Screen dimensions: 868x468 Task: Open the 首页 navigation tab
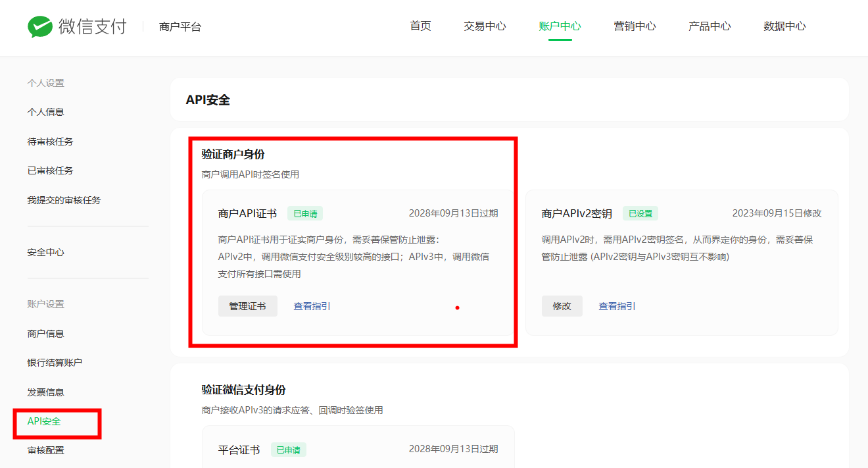pos(420,26)
